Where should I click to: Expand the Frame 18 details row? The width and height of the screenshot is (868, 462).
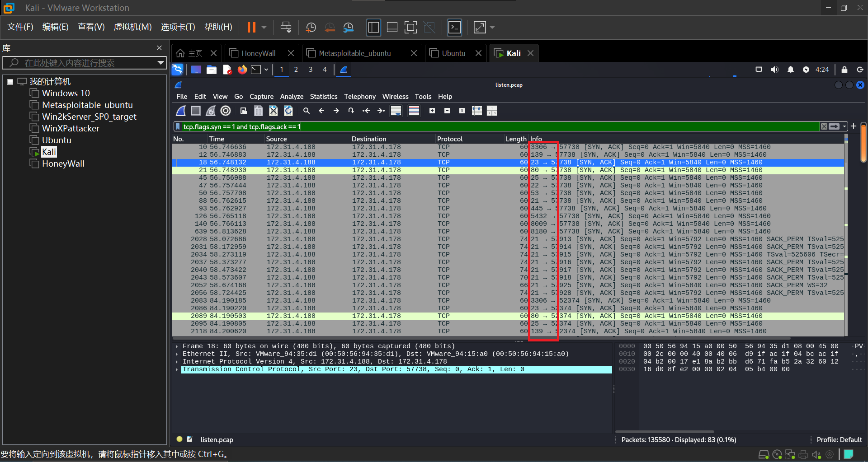177,346
